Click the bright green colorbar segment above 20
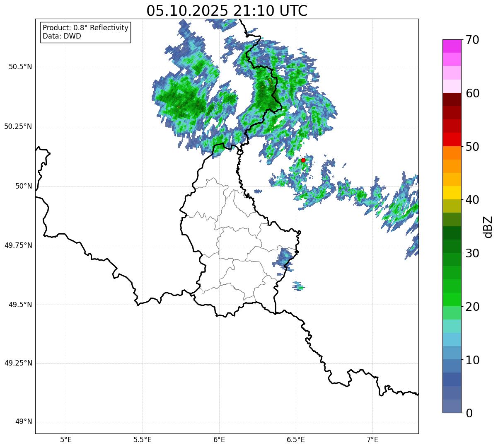Image resolution: width=498 pixels, height=448 pixels. pyautogui.click(x=452, y=300)
